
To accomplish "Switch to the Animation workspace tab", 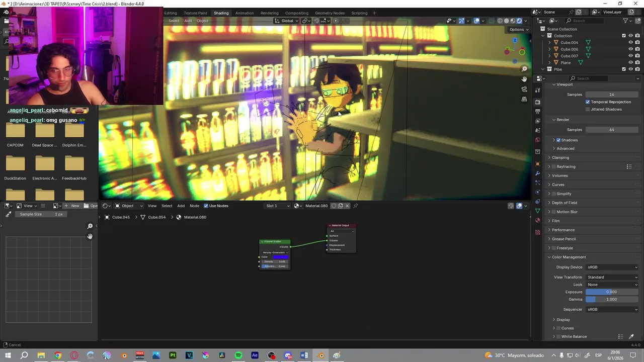I will point(245,13).
